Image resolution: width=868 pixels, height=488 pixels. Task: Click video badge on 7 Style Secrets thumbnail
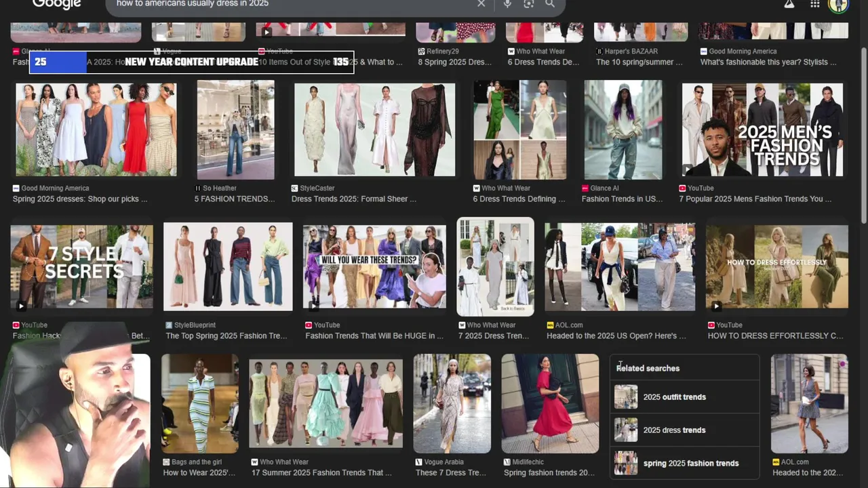(x=20, y=306)
